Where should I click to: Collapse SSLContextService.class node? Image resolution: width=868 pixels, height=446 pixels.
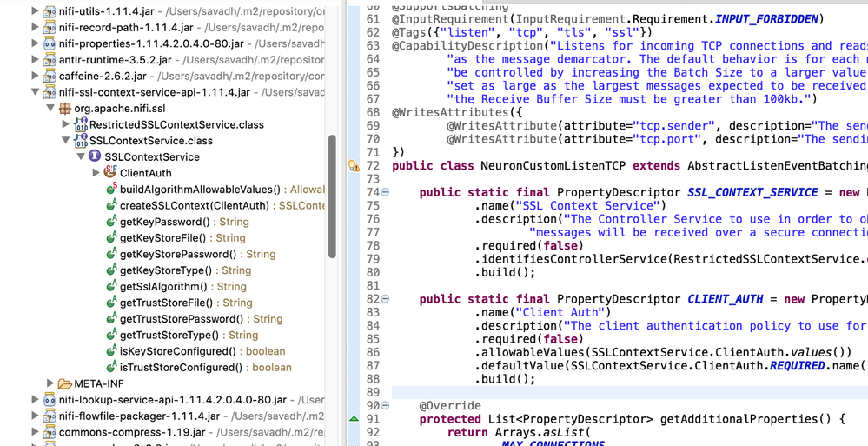[x=65, y=140]
